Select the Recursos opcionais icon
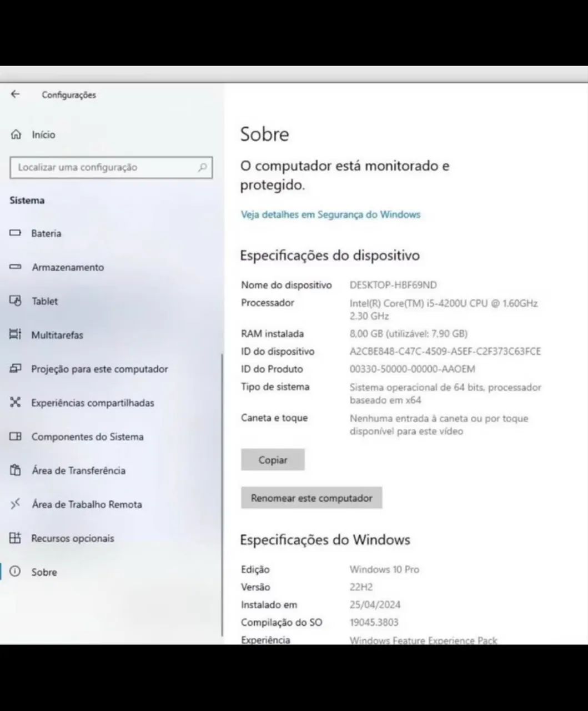 click(15, 538)
